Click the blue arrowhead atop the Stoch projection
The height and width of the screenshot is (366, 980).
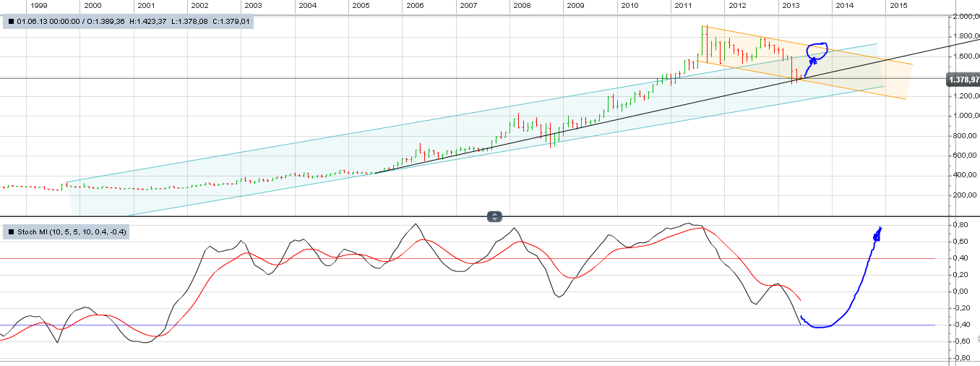(879, 232)
